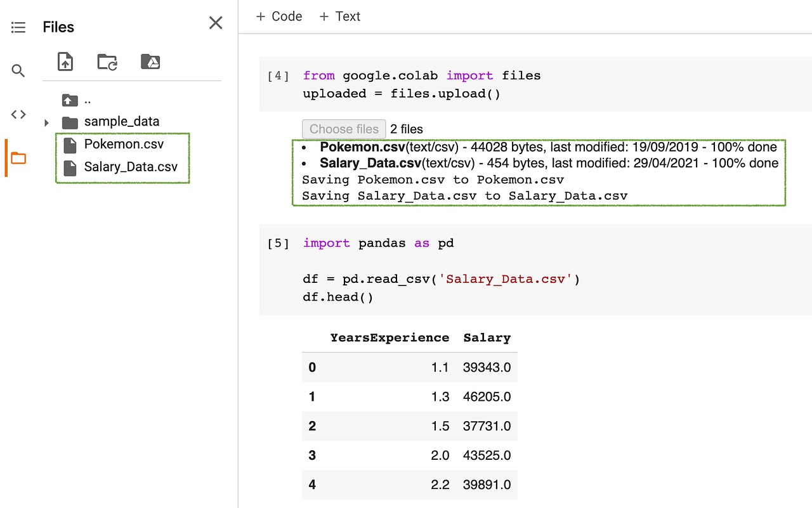Add a new text cell
812x508 pixels.
[x=339, y=16]
